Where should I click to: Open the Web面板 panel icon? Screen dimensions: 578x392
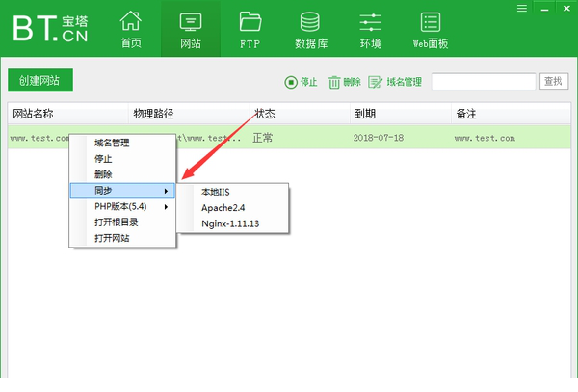click(431, 28)
